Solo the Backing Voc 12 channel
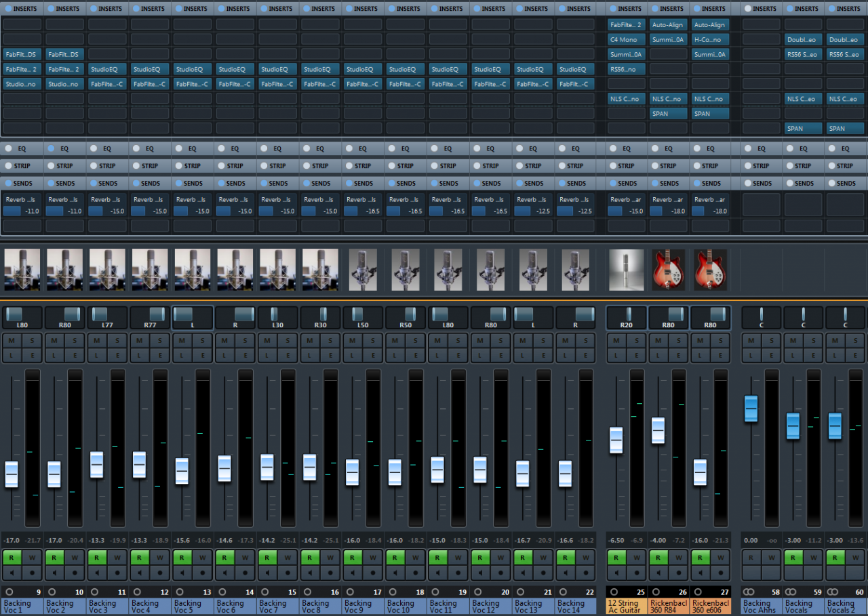868x616 pixels. pos(500,340)
